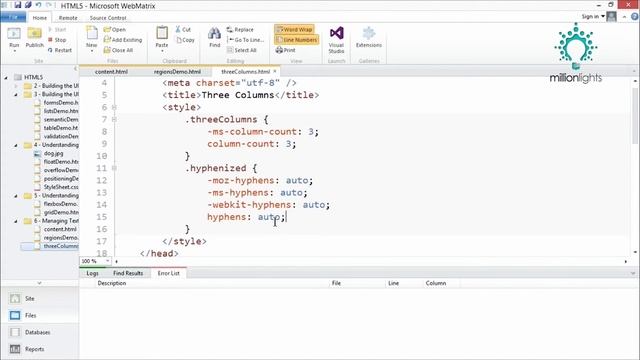Screen dimensions: 640x360
Task: Click Add Existing in Files group
Action: point(123,40)
